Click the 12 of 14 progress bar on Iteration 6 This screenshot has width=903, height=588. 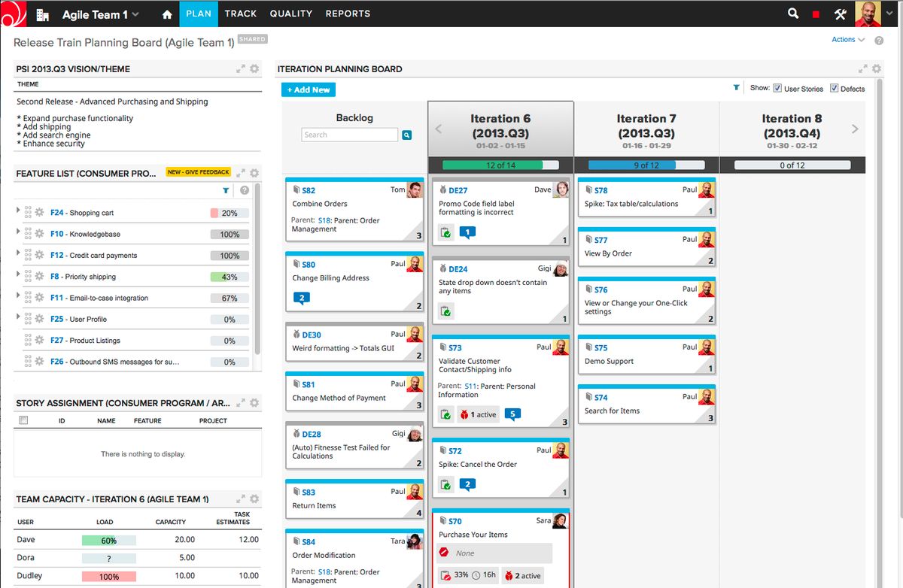tap(500, 165)
